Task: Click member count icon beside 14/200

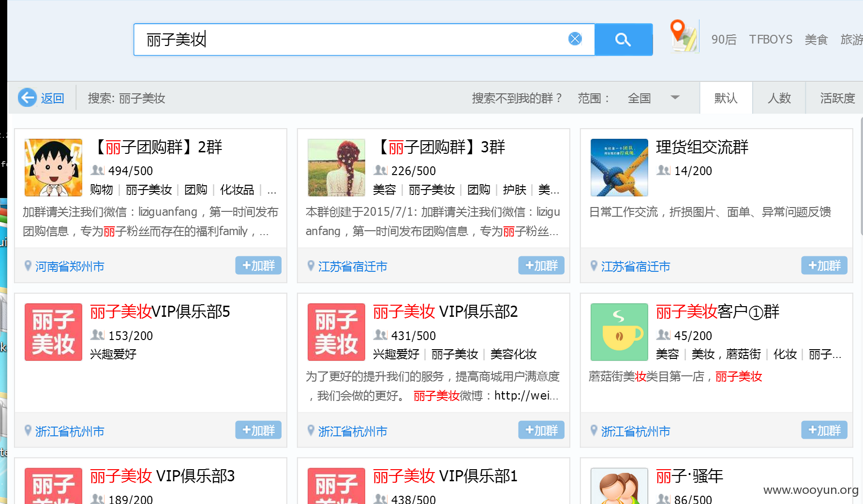Action: pos(664,170)
